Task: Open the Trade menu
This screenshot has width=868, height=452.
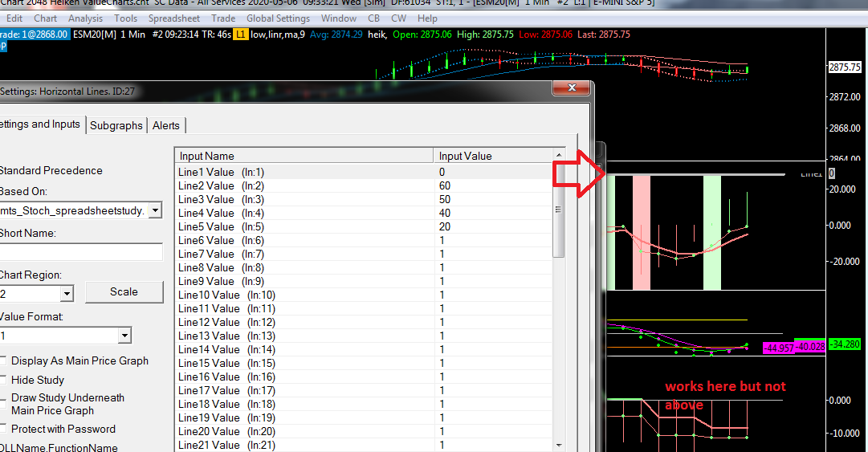Action: tap(223, 18)
